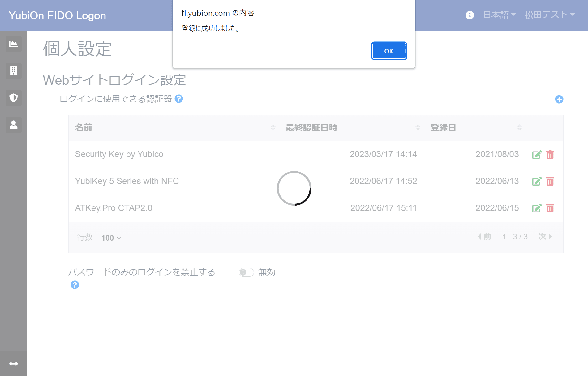Click help icon next to ログインに使用できる認証器
This screenshot has width=588, height=376.
click(x=179, y=99)
